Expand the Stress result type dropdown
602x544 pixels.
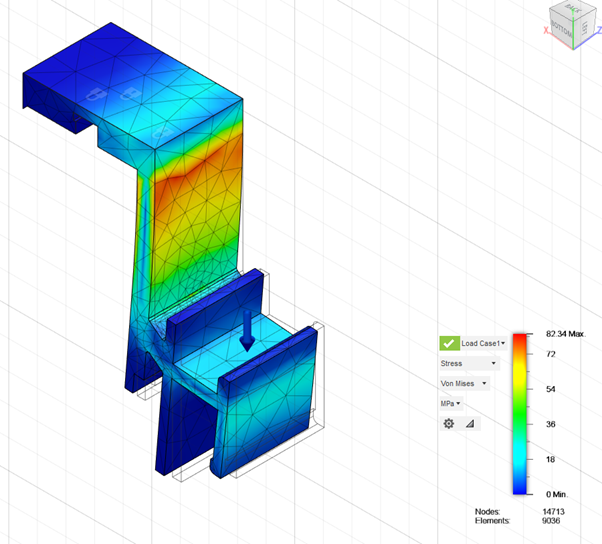[468, 364]
